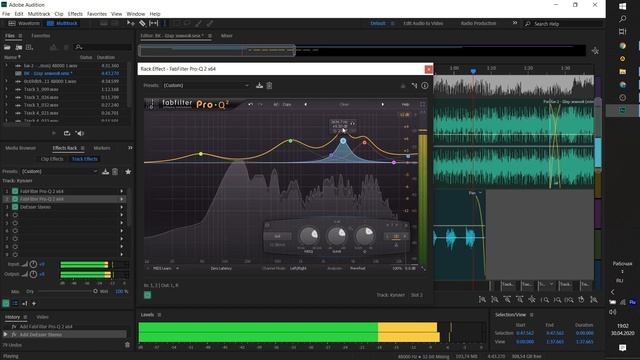Viewport: 640px width, 360px height.
Task: Click channel map editor icon in rack effect window
Action: [x=414, y=86]
